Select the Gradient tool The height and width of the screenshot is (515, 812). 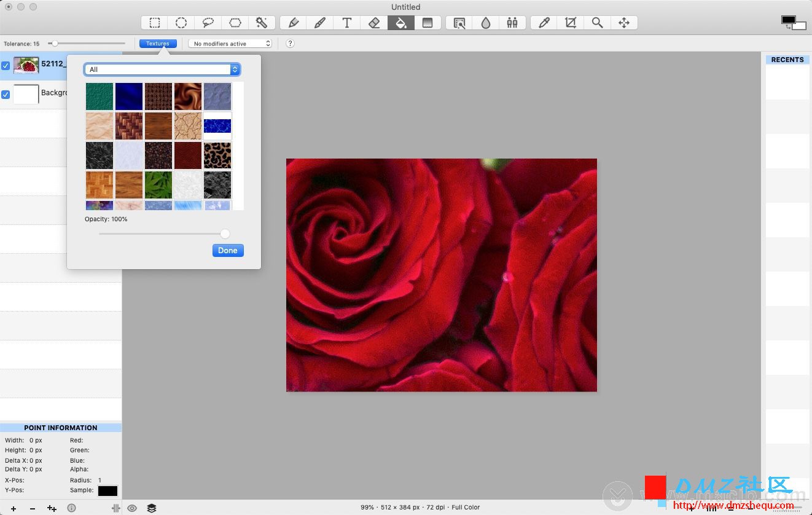(427, 23)
